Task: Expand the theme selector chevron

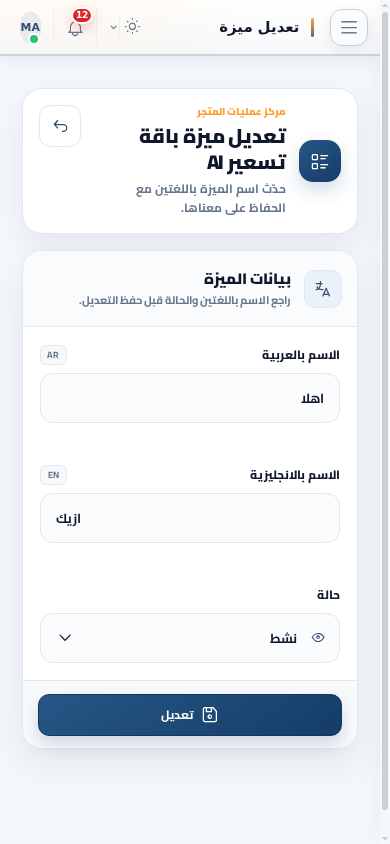Action: point(114,27)
